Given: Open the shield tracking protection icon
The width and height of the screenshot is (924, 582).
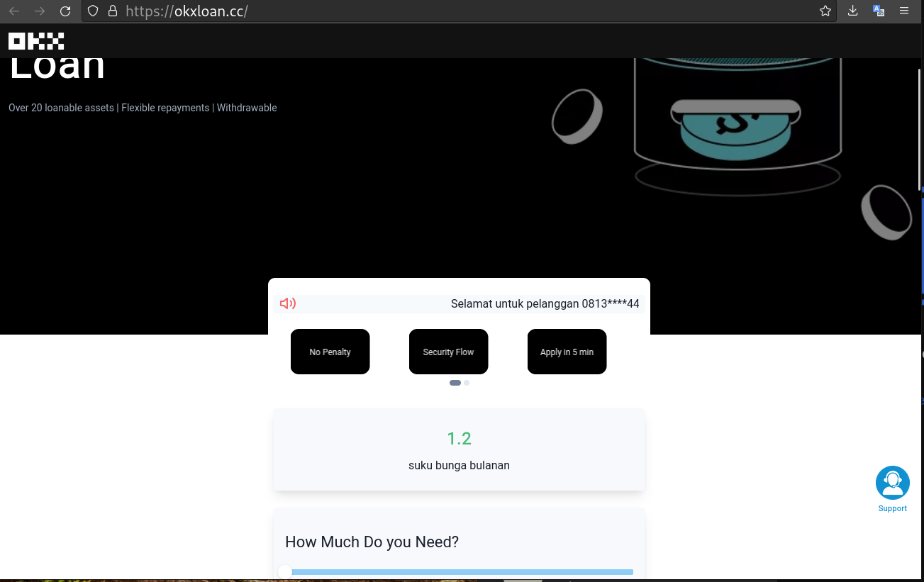Looking at the screenshot, I should coord(93,11).
